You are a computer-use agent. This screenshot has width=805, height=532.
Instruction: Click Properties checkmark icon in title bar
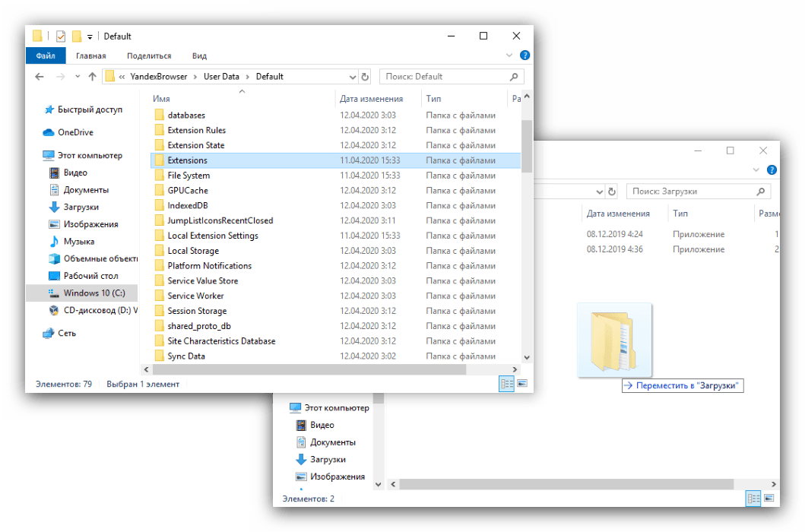point(61,36)
